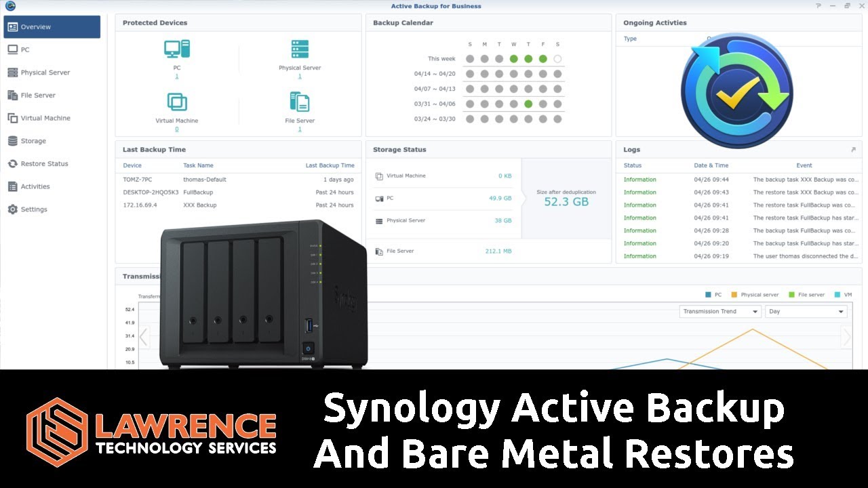Open Restore Status in sidebar
This screenshot has height=488, width=868.
coord(52,163)
